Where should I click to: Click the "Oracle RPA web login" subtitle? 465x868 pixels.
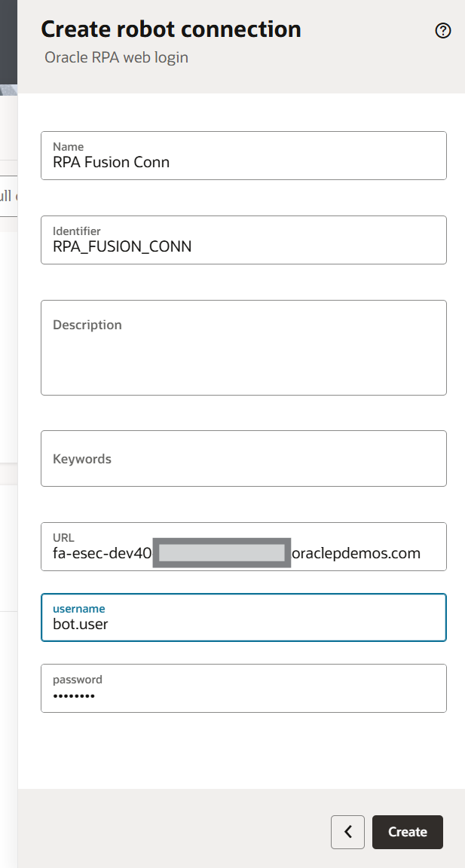tap(116, 57)
